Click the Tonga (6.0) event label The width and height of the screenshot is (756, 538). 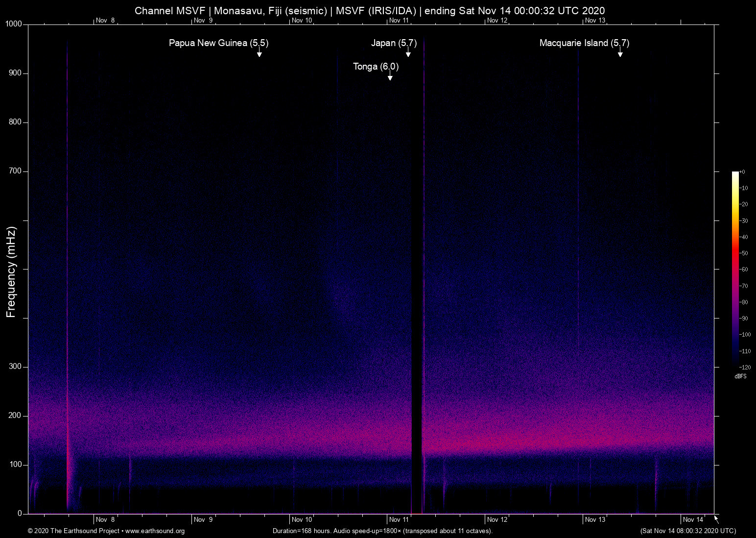376,66
